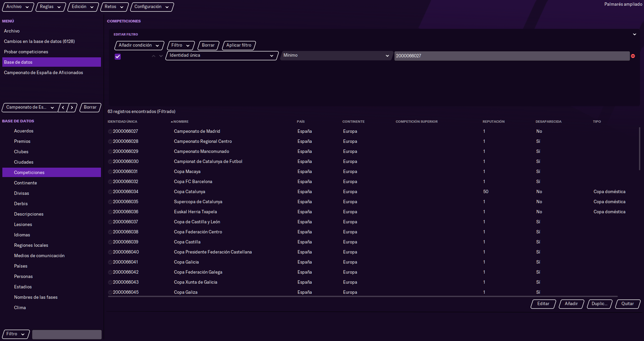Select Clubes in database list
Image resolution: width=644 pixels, height=341 pixels.
point(52,152)
